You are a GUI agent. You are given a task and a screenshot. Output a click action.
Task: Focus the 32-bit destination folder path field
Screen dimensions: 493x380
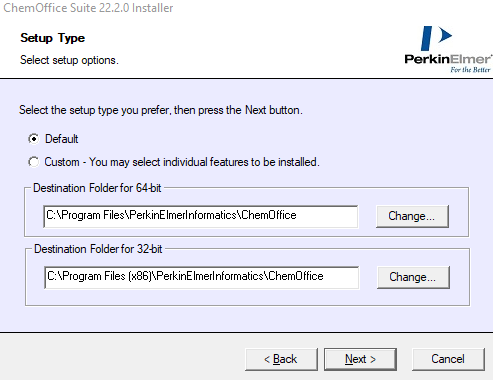[202, 277]
